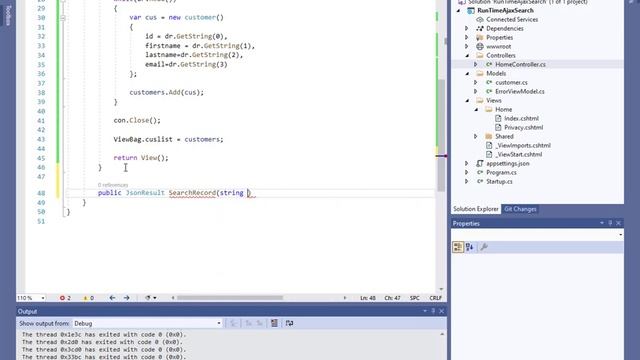Click the SPC indentation indicator
The width and height of the screenshot is (640, 360).
pyautogui.click(x=415, y=298)
